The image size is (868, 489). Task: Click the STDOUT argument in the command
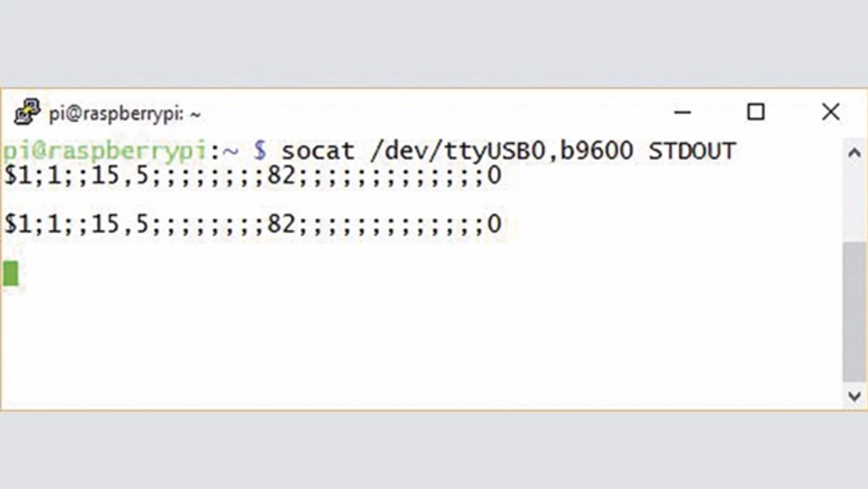click(692, 151)
